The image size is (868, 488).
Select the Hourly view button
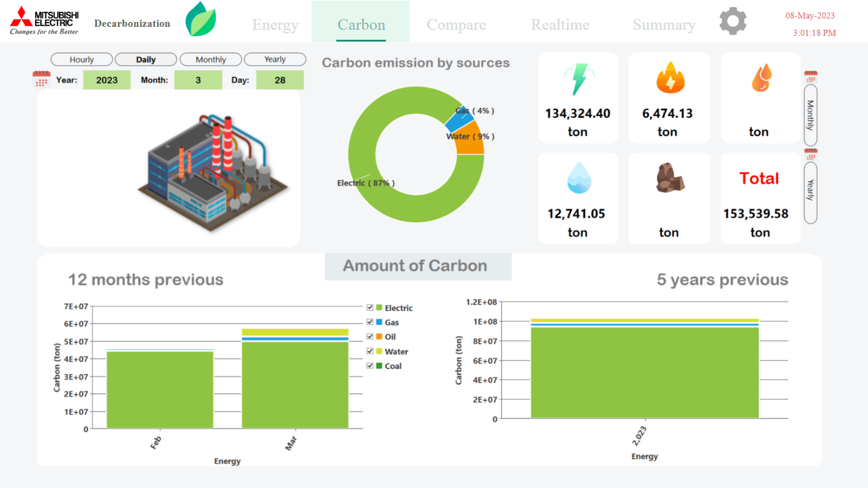[x=81, y=59]
